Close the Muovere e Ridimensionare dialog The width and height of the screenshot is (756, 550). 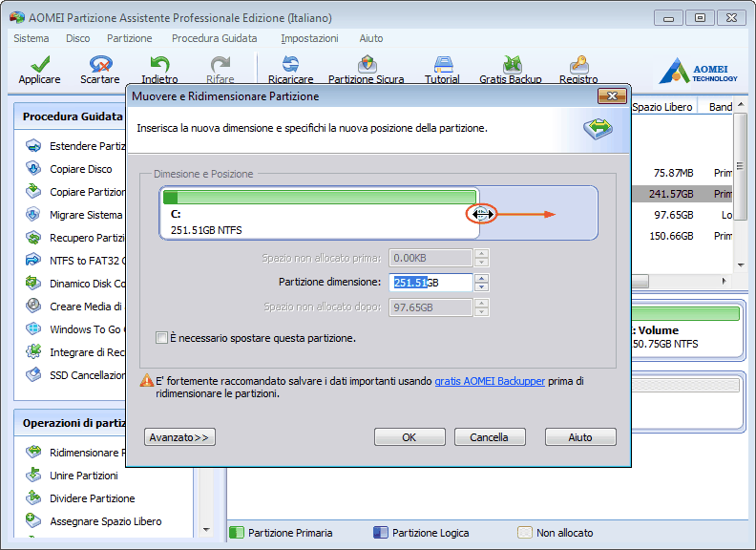[612, 96]
